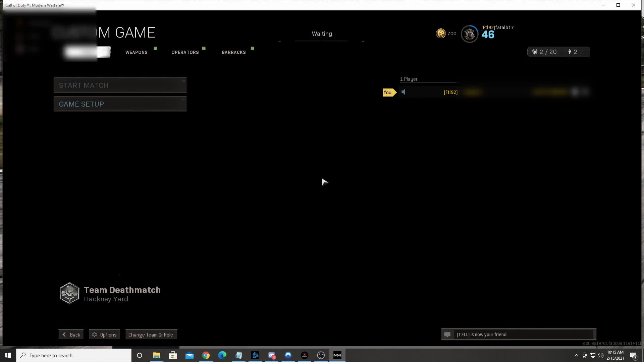Click the Team Deathmatch skull emblem
This screenshot has height=362, width=644.
(69, 293)
